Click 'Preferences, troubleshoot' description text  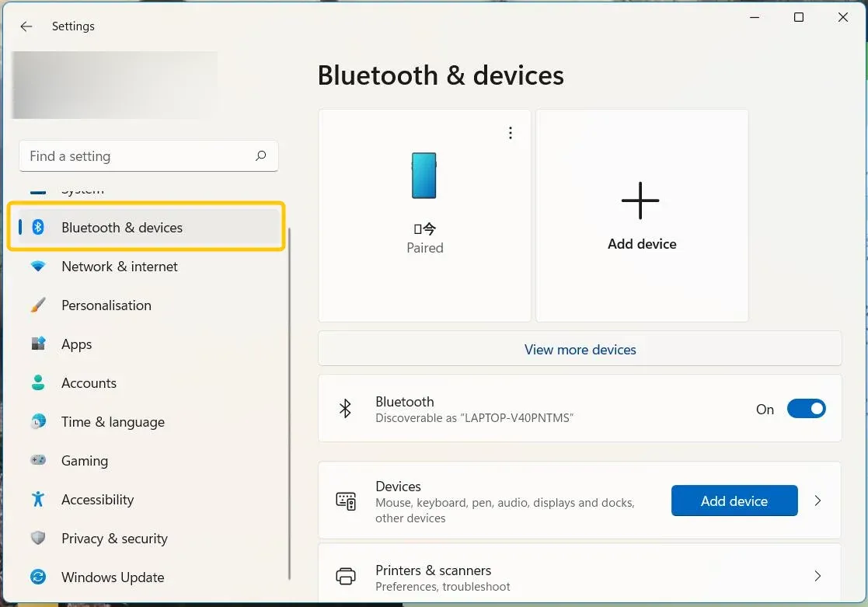click(x=443, y=587)
